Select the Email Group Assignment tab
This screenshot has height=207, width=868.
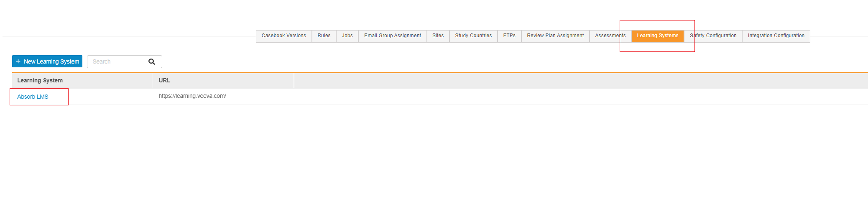[x=392, y=36]
